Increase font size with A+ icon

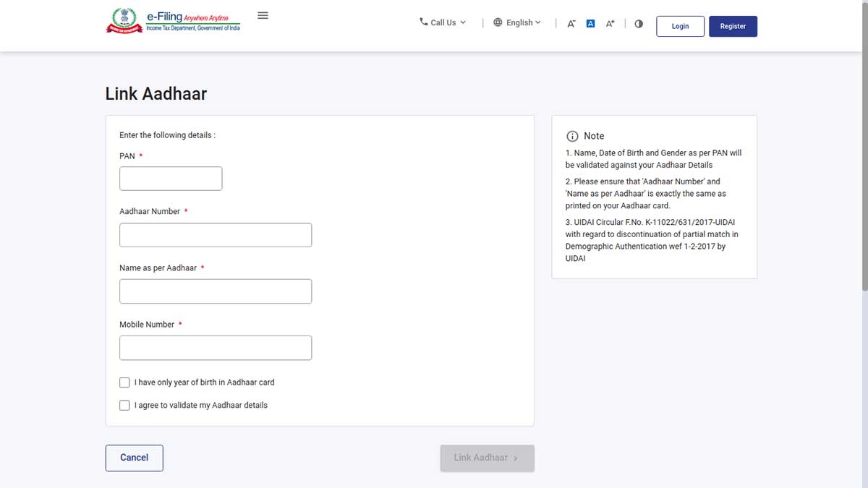(610, 23)
